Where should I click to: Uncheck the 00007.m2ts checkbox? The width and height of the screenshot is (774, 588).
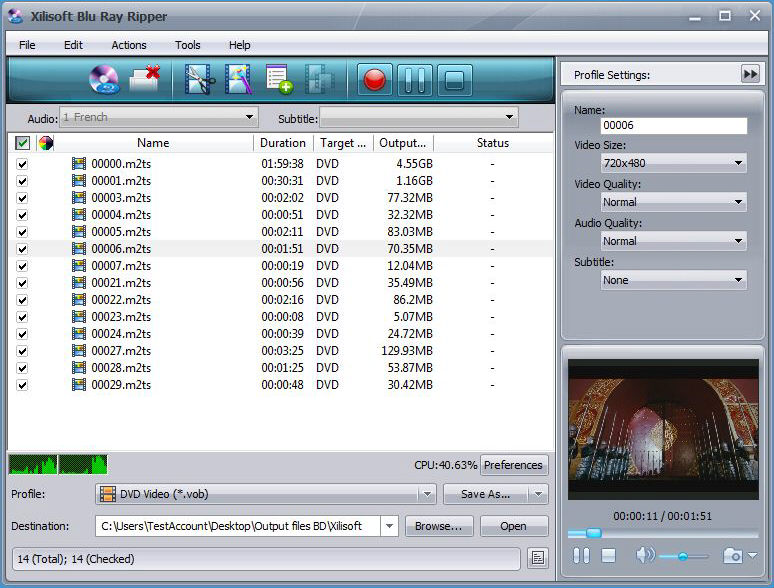tap(22, 266)
